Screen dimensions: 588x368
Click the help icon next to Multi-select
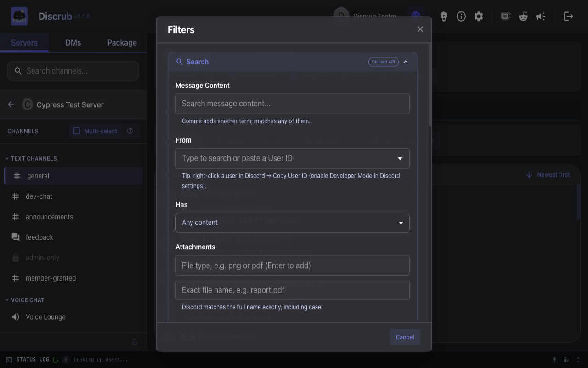pos(130,131)
